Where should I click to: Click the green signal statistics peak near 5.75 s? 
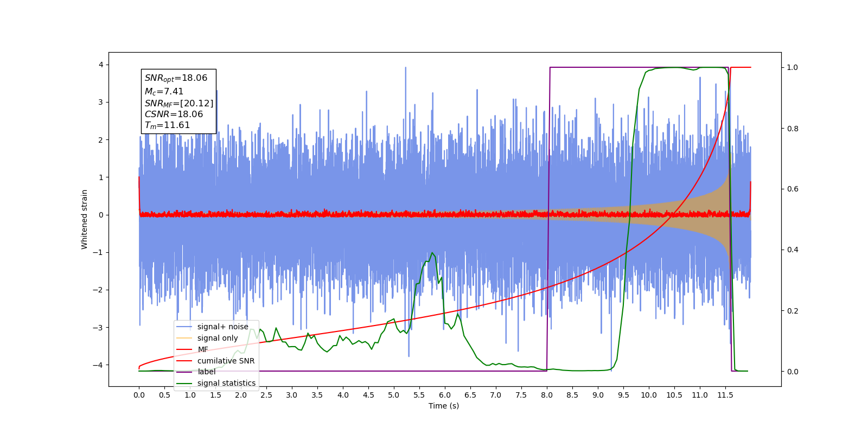pyautogui.click(x=432, y=253)
